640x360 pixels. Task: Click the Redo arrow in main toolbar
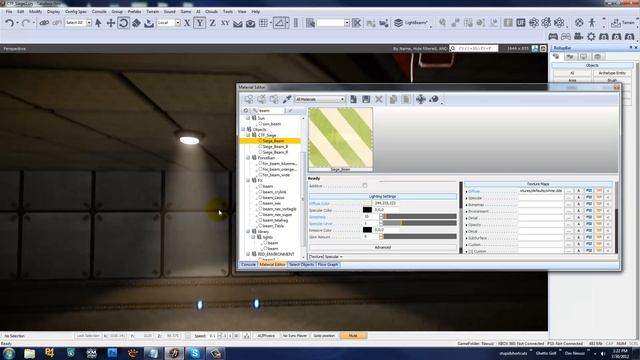point(26,23)
